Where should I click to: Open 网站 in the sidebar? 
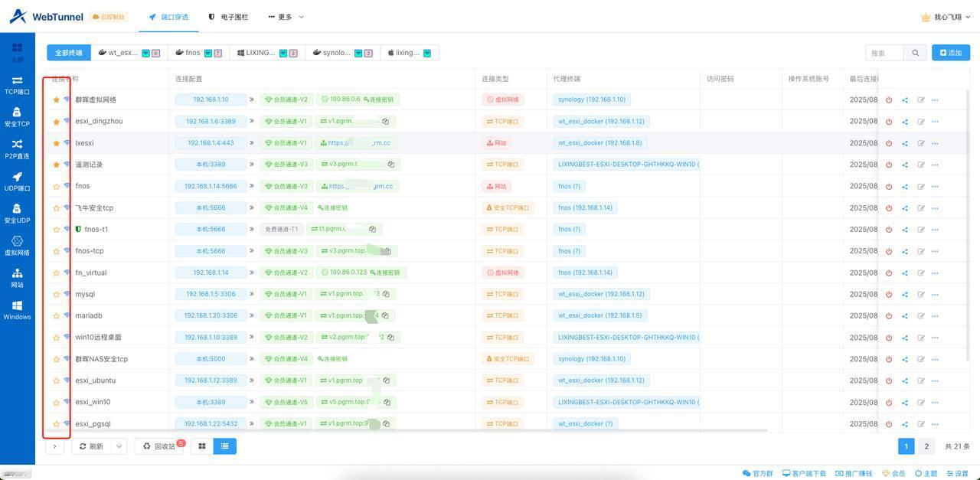tap(17, 278)
